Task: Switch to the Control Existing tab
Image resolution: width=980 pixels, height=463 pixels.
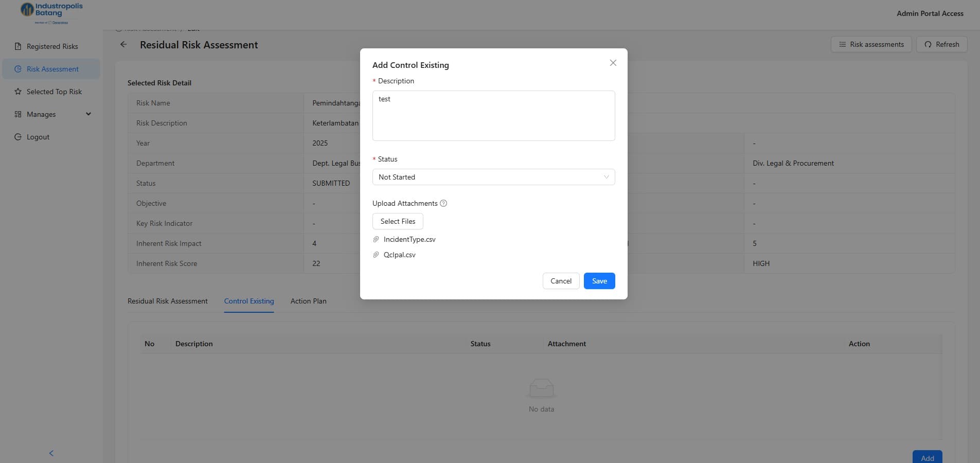Action: [249, 301]
